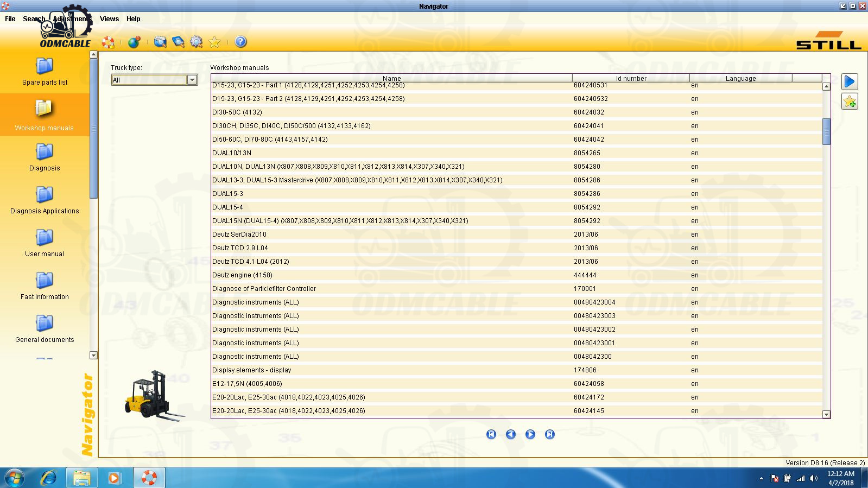
Task: Click the parts search magnifier toolbar icon
Action: click(160, 42)
